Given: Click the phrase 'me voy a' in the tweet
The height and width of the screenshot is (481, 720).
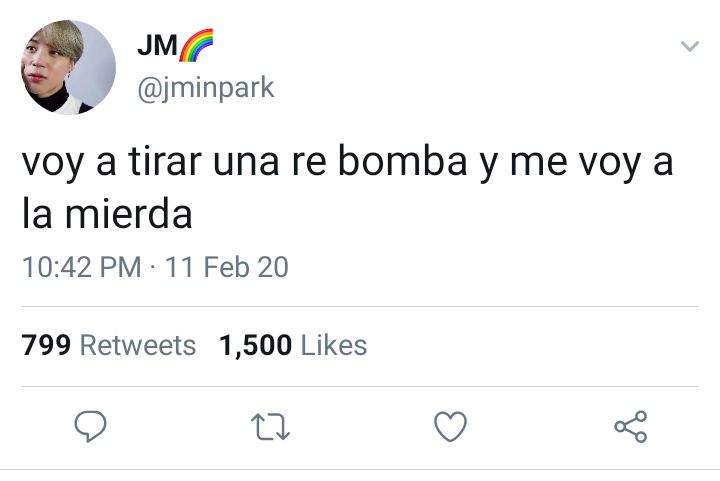Looking at the screenshot, I should pyautogui.click(x=592, y=163).
